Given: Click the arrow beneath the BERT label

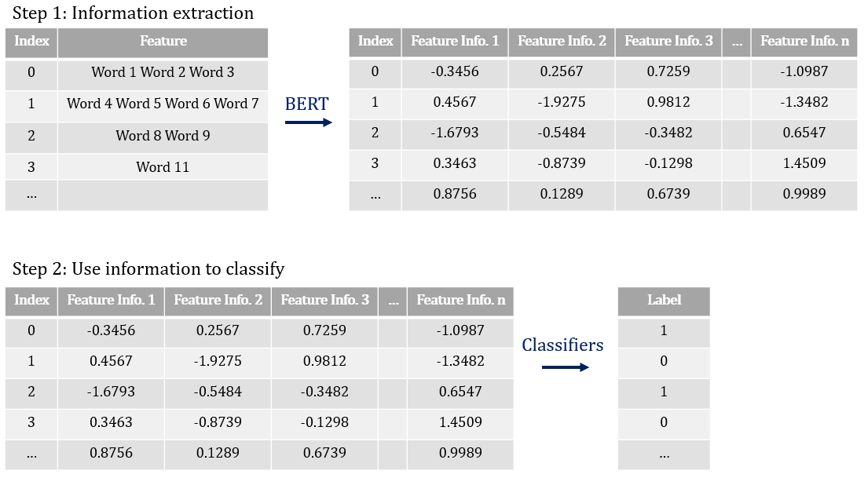Looking at the screenshot, I should 308,122.
